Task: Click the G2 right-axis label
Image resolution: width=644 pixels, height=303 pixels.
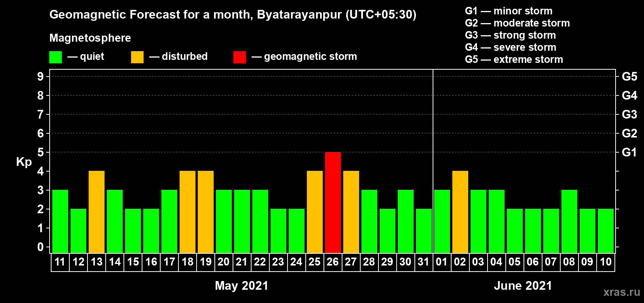Action: pyautogui.click(x=630, y=133)
